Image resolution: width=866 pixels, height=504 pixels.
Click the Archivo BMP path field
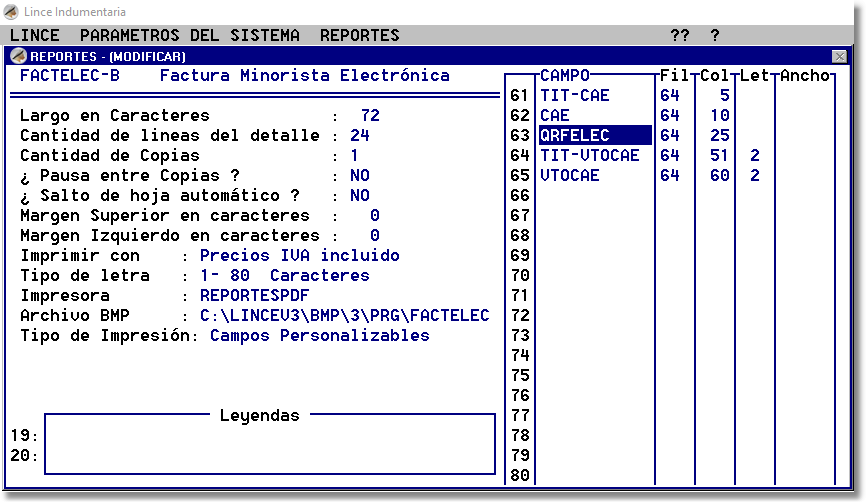(345, 315)
